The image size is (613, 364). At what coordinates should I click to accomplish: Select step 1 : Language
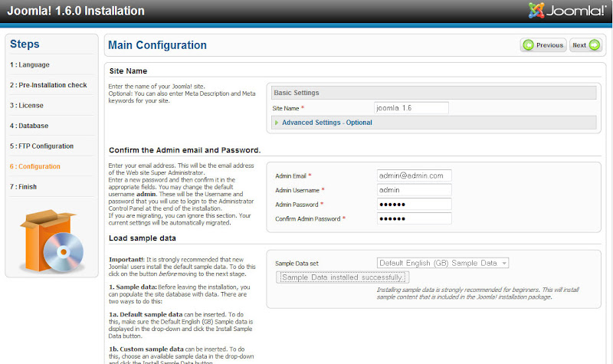click(30, 65)
